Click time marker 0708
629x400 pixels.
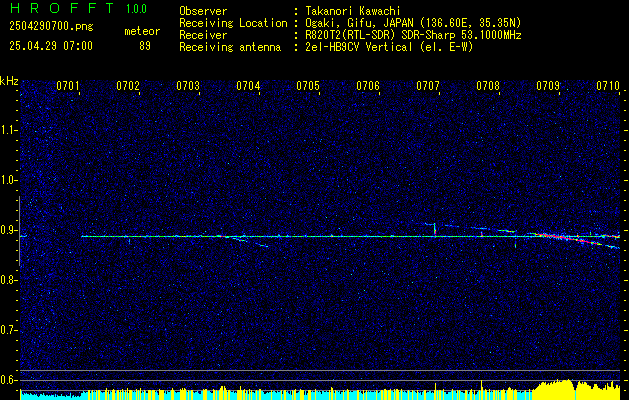tap(488, 85)
